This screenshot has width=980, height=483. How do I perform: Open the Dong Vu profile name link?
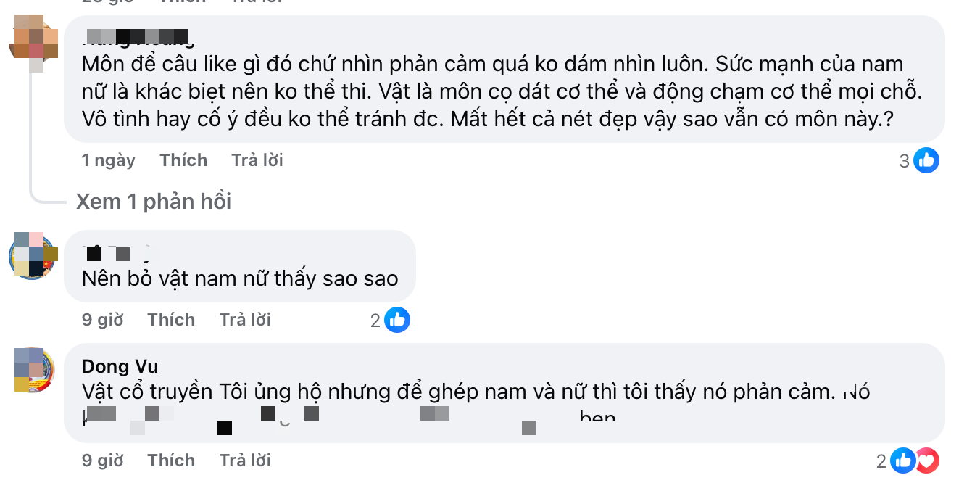120,366
